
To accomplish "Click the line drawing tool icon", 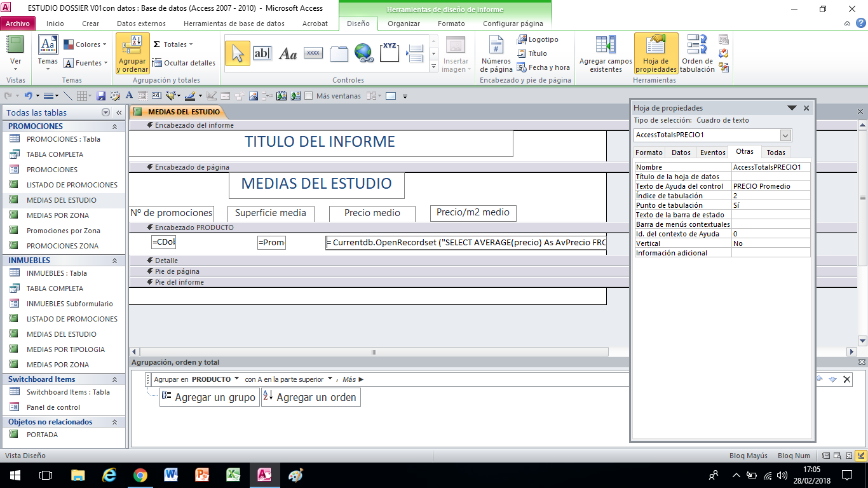I will [68, 96].
